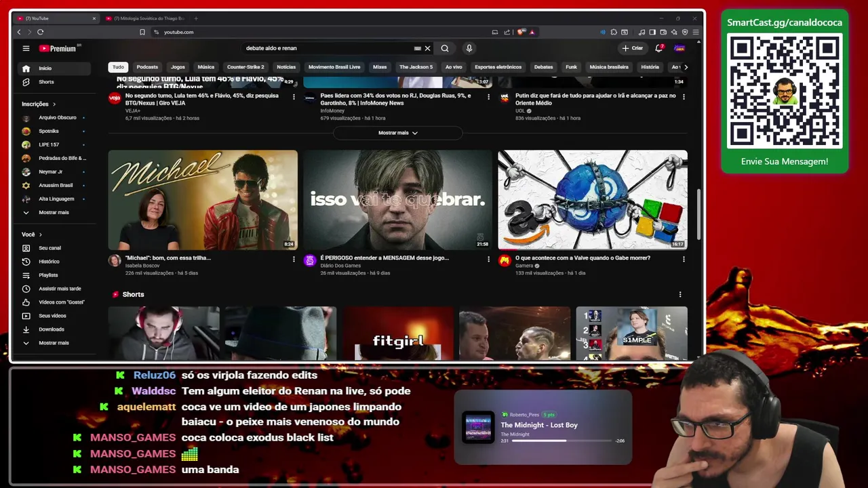
Task: Click the search magnifier button
Action: (445, 48)
